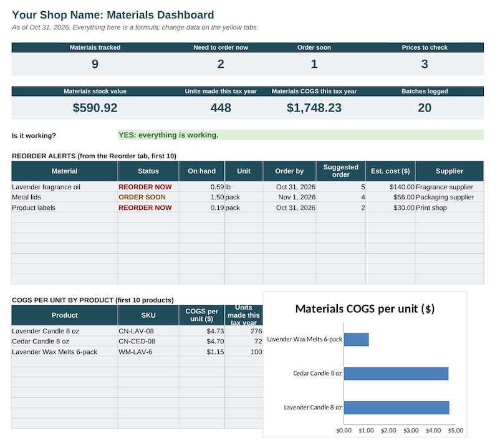Click the order-by date for Lavender fragrance oil

coord(289,187)
